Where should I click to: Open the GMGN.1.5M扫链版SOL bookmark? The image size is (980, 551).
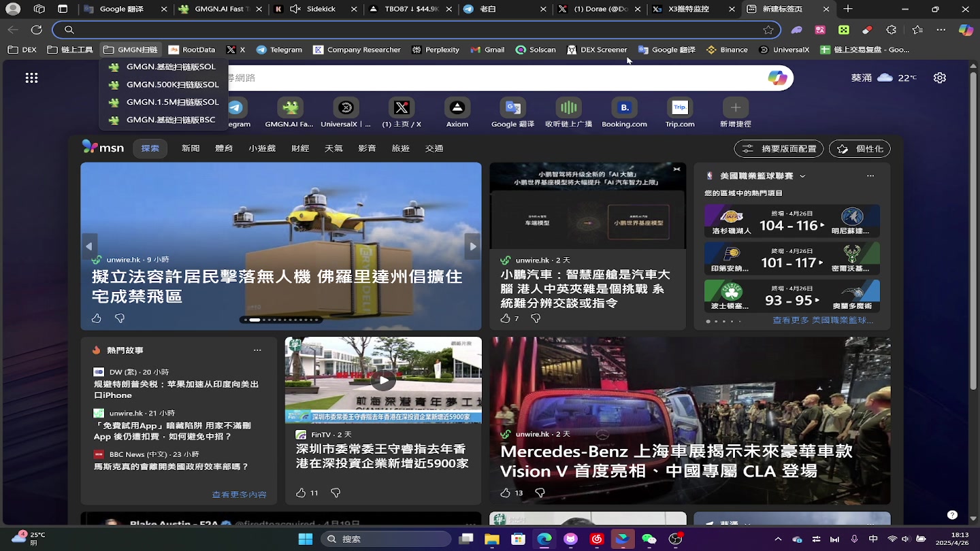tap(163, 102)
